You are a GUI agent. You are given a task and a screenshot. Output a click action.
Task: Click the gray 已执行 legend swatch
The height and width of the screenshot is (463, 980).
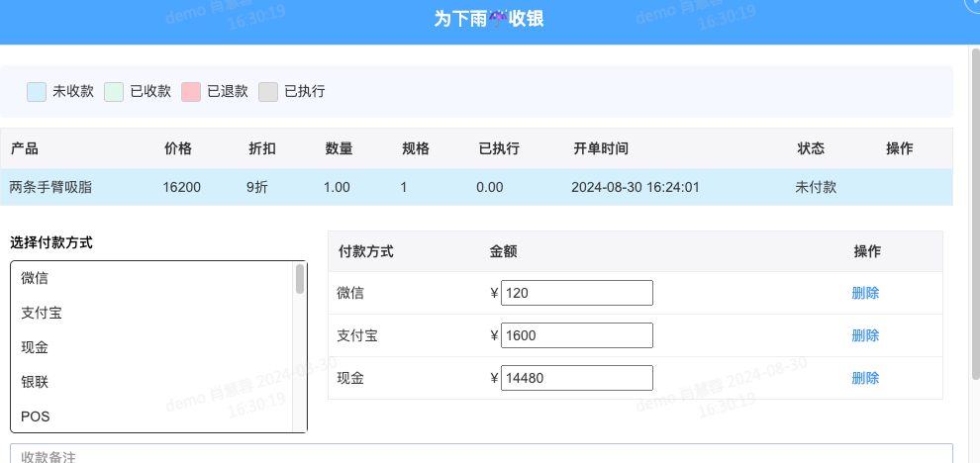268,92
